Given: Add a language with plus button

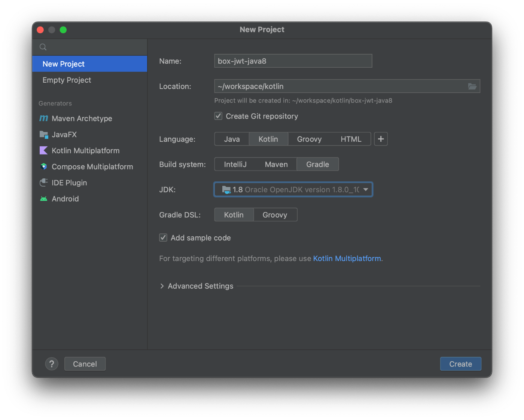Looking at the screenshot, I should [381, 139].
